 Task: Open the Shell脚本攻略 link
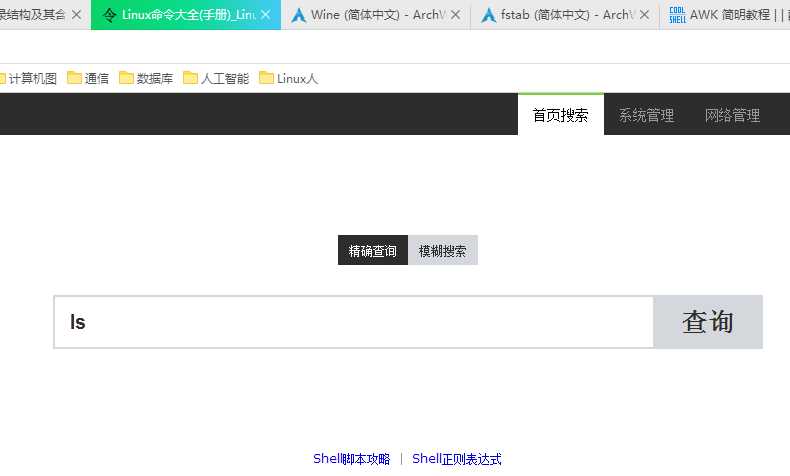click(352, 459)
